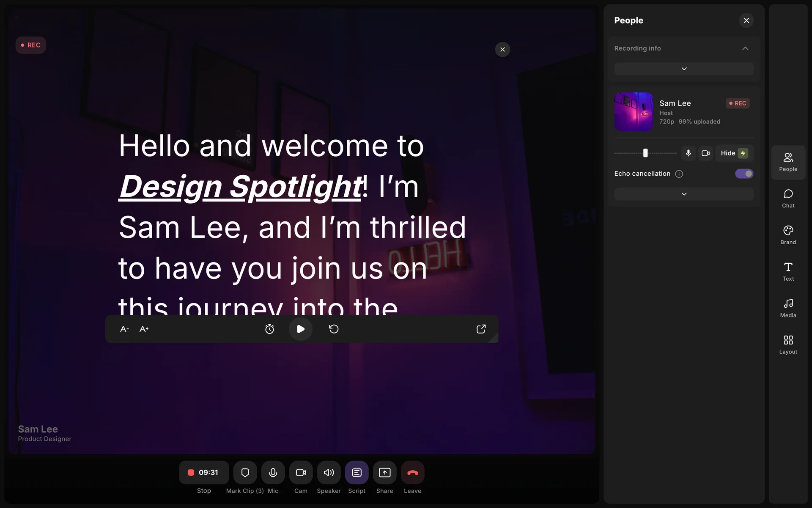This screenshot has width=812, height=508.
Task: Collapse the Recording info section
Action: (x=745, y=48)
